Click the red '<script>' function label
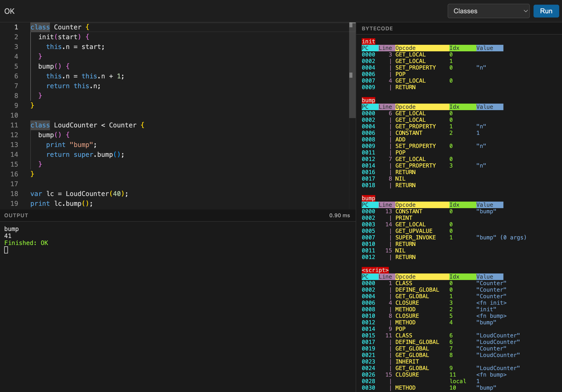The width and height of the screenshot is (562, 392). [x=375, y=270]
